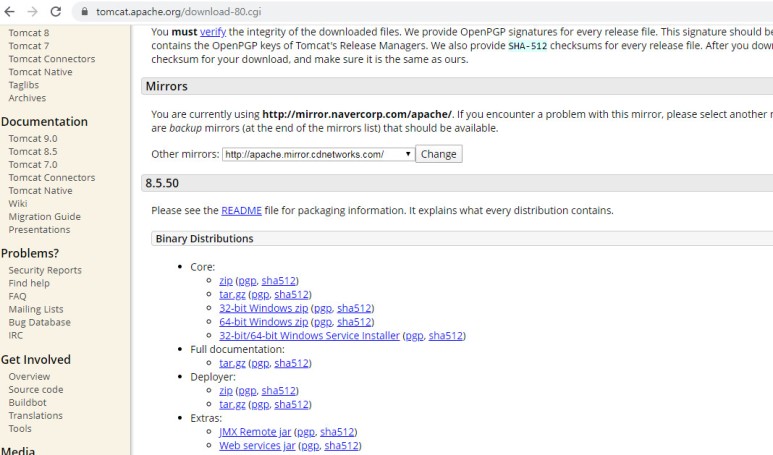
Task: Reload the Tomcat download page
Action: pyautogui.click(x=56, y=11)
